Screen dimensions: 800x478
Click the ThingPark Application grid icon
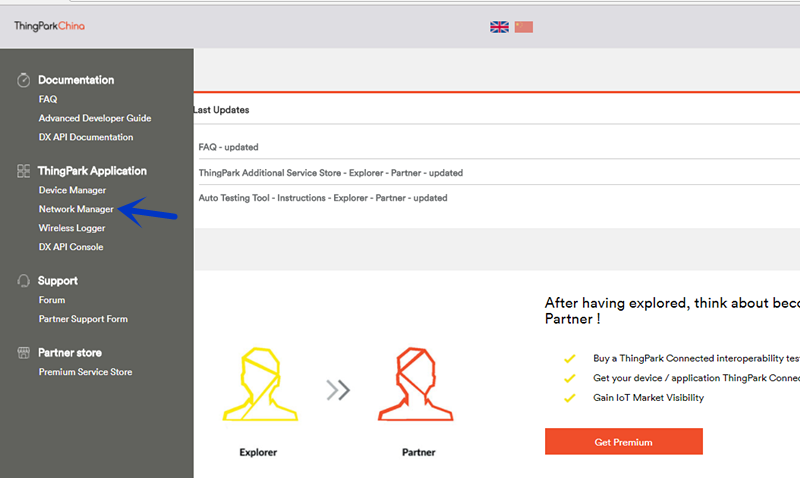(23, 171)
